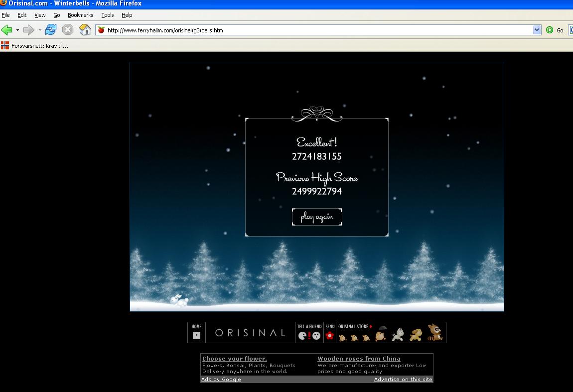Screen dimensions: 573x392
Task: Click the green Go icon
Action: 549,30
